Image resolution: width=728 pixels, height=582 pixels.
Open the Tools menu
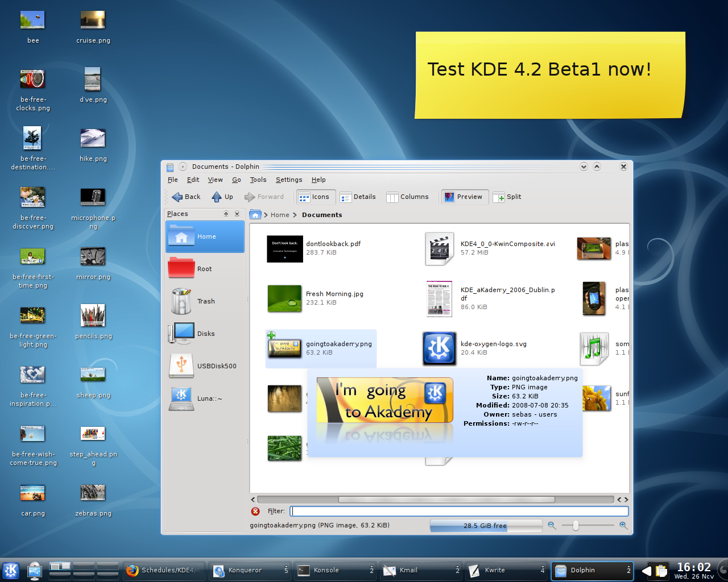pos(258,180)
